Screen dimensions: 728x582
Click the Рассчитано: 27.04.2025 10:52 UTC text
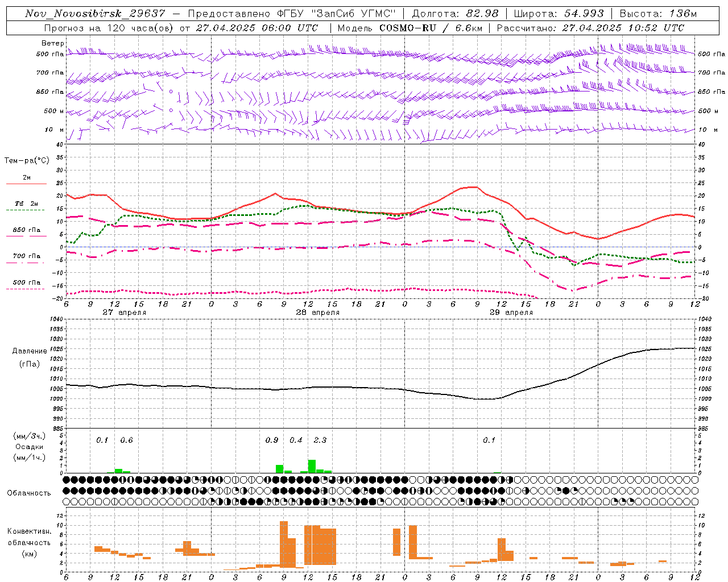pyautogui.click(x=590, y=28)
